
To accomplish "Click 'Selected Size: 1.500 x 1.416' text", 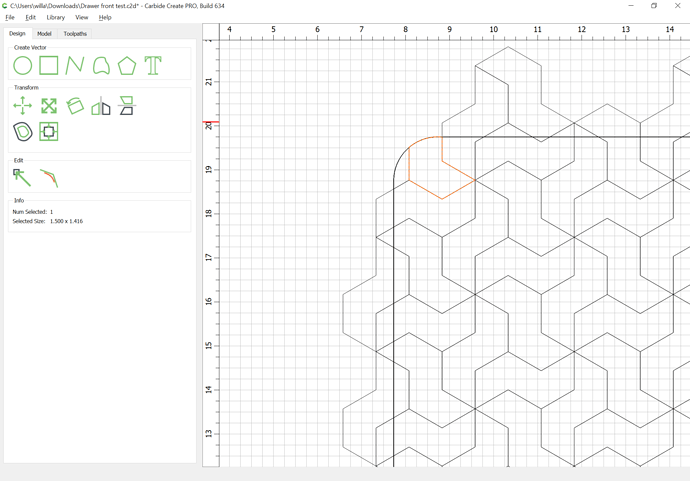I will 48,221.
